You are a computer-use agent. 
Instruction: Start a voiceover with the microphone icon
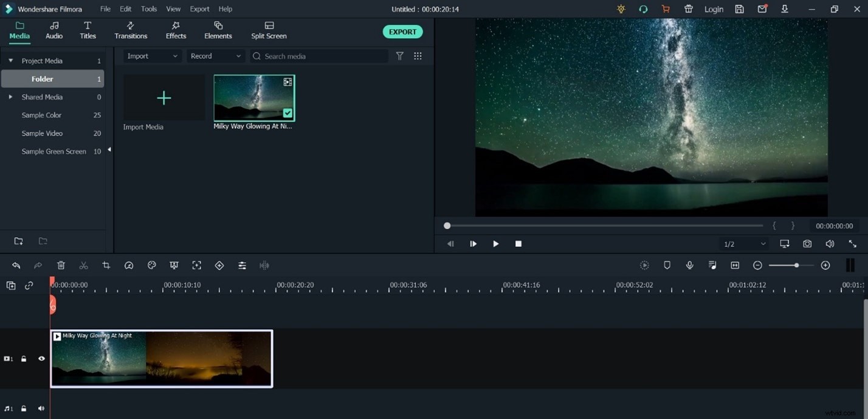(x=689, y=265)
